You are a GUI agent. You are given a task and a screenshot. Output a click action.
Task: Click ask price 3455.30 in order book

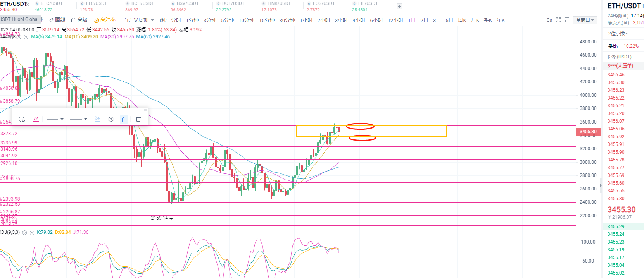click(616, 199)
